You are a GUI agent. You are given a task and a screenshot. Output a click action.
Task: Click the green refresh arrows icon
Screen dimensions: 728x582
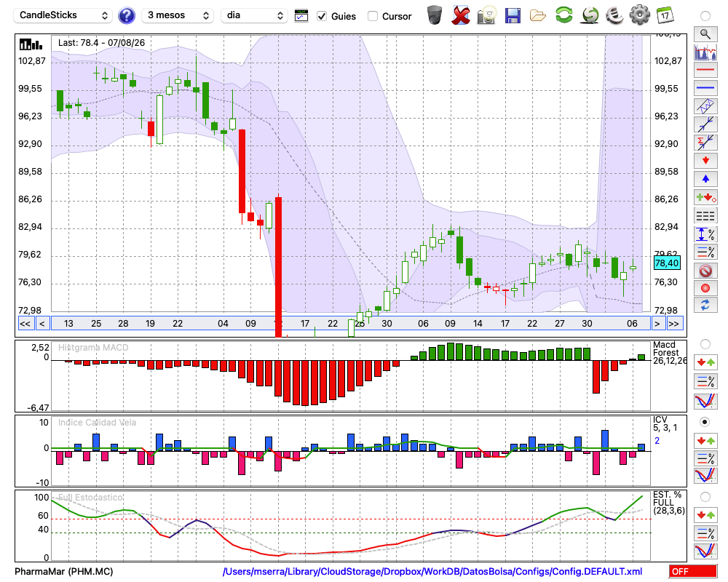point(563,15)
